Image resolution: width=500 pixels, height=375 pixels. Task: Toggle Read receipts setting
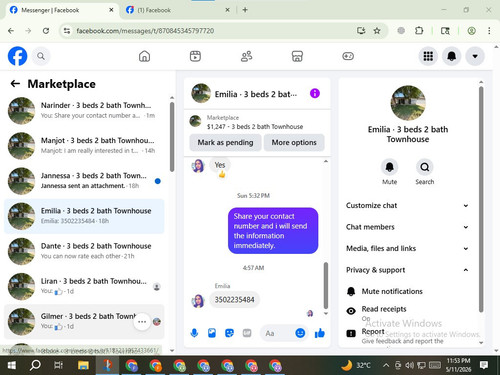pos(407,312)
